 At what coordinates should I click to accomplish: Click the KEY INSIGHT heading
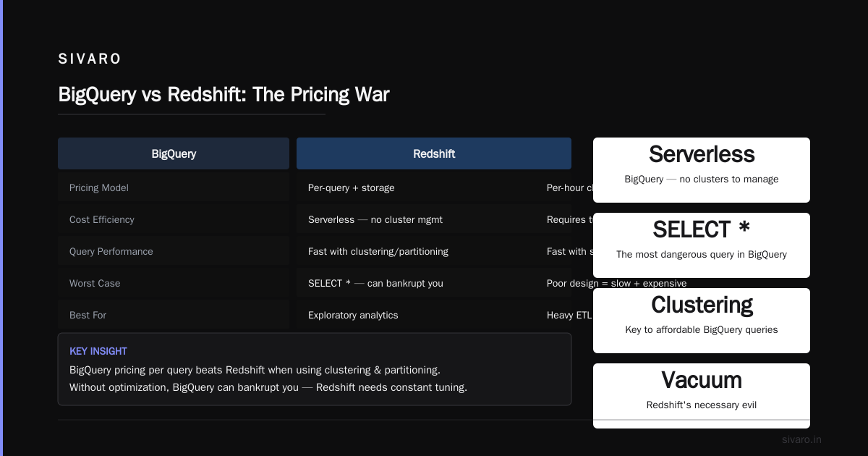[98, 351]
